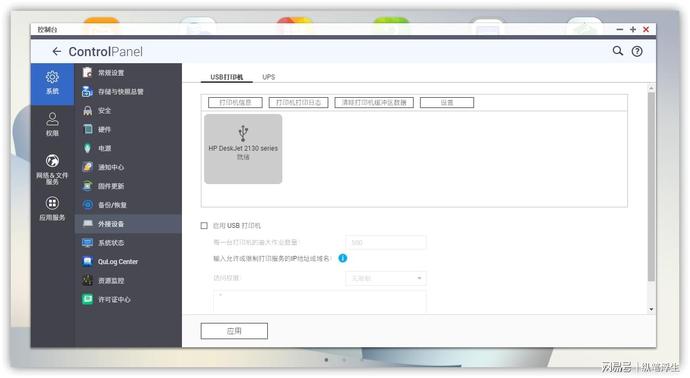This screenshot has width=690, height=378.
Task: Click the 打印机打印日志 button
Action: 298,103
